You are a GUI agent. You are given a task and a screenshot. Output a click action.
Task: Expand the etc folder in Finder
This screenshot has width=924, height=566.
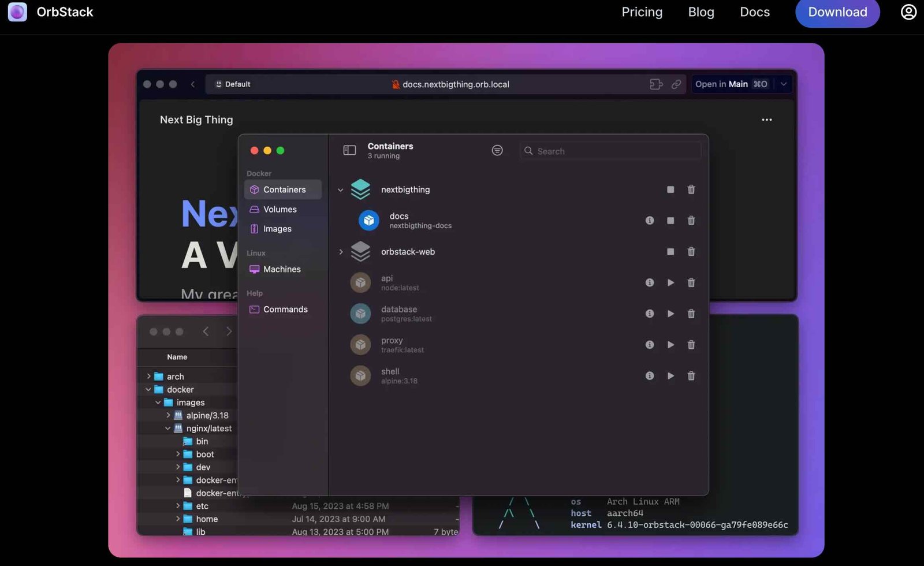coord(177,506)
